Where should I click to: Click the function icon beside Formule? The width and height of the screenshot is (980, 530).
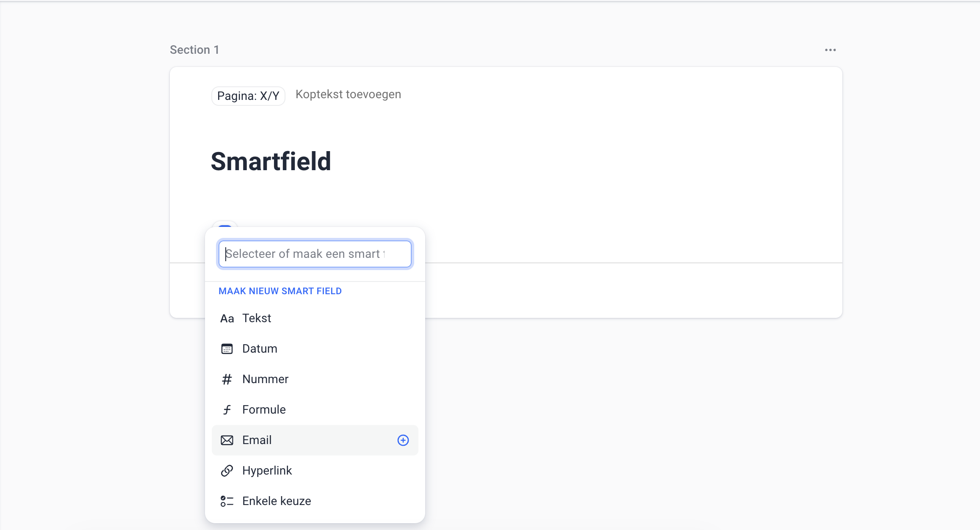pos(227,410)
